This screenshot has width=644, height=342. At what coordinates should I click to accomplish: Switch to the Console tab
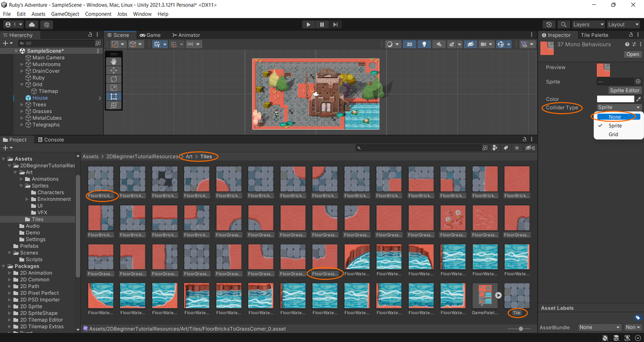[x=50, y=140]
